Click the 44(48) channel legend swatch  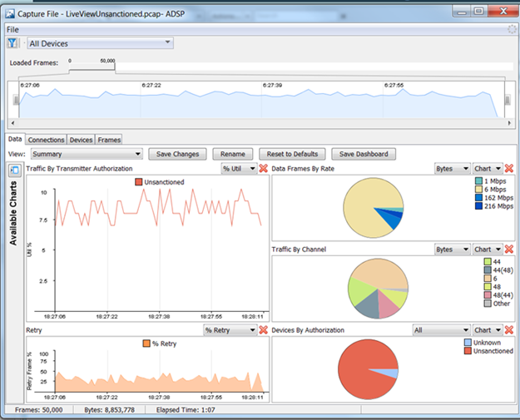click(488, 269)
